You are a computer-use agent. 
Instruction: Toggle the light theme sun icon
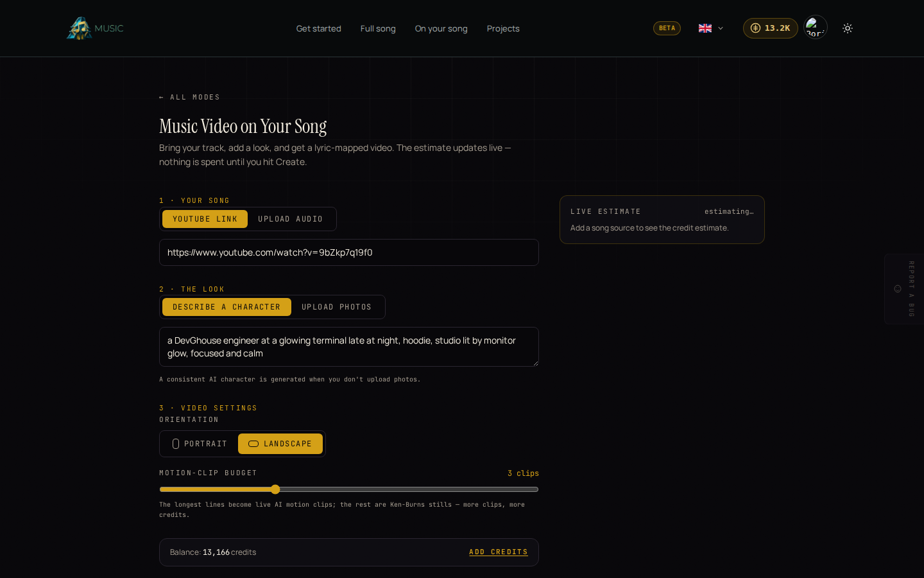848,28
